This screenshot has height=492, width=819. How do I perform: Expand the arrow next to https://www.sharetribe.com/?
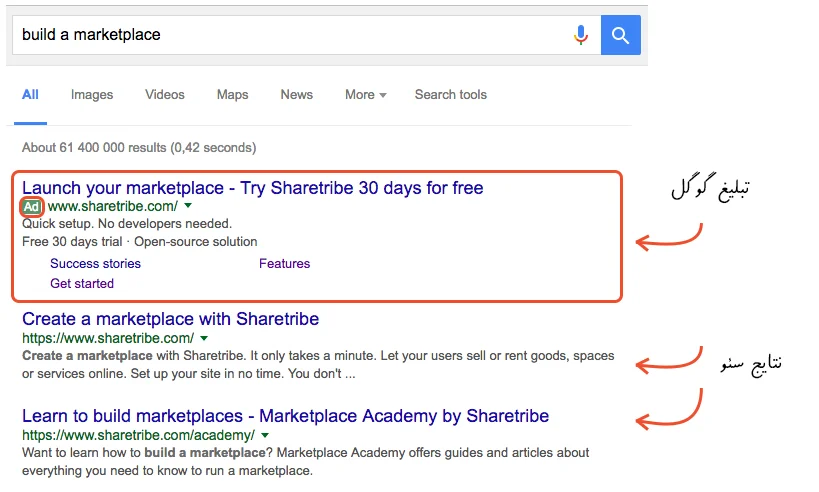(204, 340)
